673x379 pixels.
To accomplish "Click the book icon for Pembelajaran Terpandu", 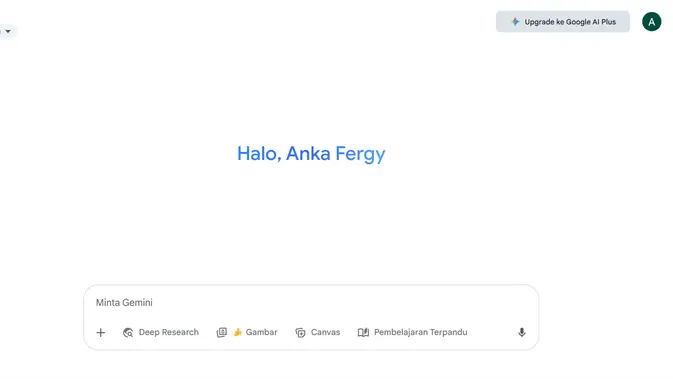I will tap(363, 332).
